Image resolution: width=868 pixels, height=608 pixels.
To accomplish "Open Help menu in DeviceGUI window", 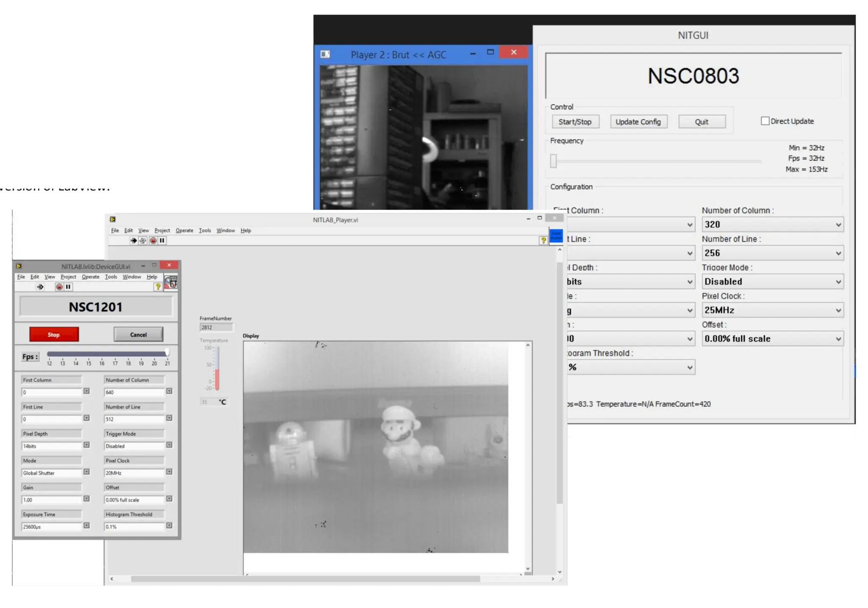I will 152,277.
